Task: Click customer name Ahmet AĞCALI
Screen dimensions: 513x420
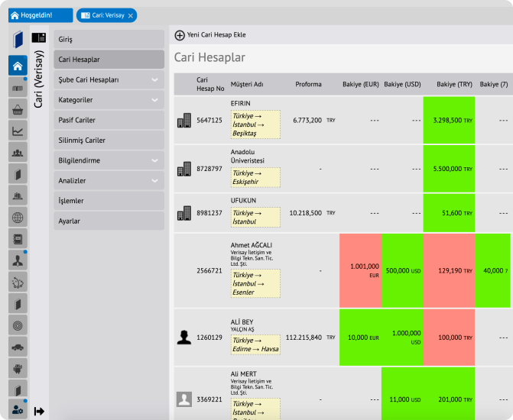Action: point(251,245)
